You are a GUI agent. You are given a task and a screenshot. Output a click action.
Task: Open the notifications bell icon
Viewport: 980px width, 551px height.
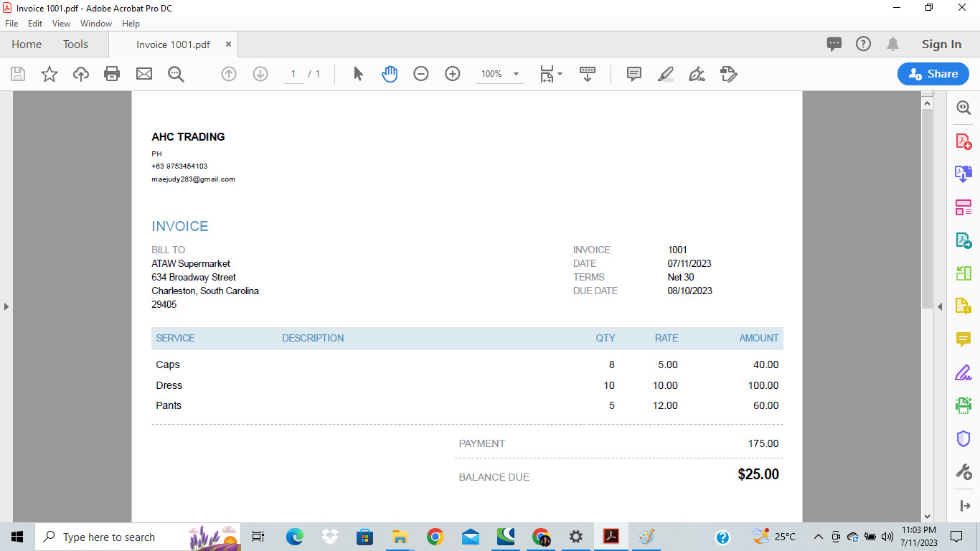point(893,44)
